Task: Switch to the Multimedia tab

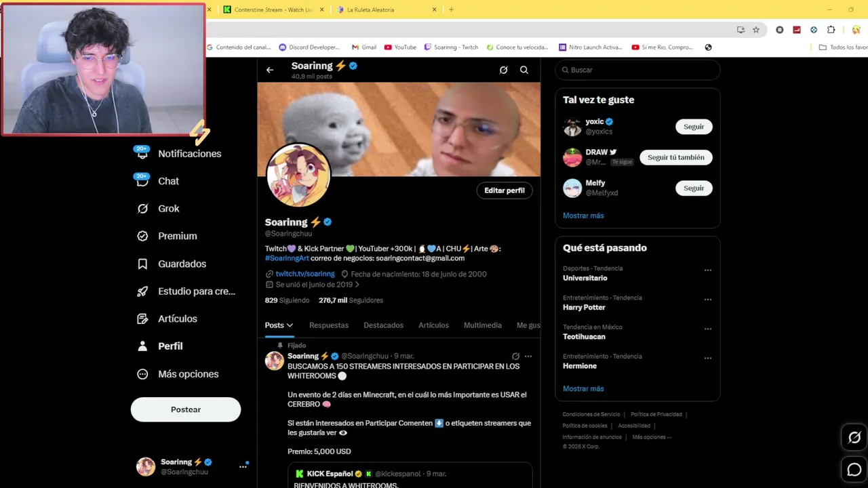Action: (x=483, y=325)
